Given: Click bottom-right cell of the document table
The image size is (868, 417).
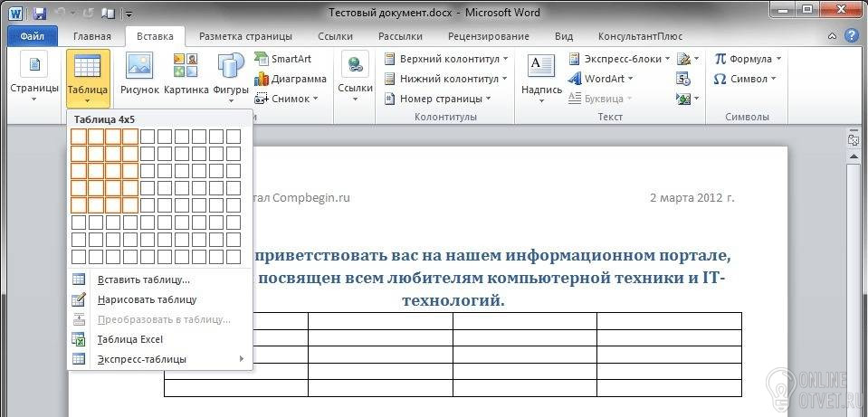Looking at the screenshot, I should (669, 388).
